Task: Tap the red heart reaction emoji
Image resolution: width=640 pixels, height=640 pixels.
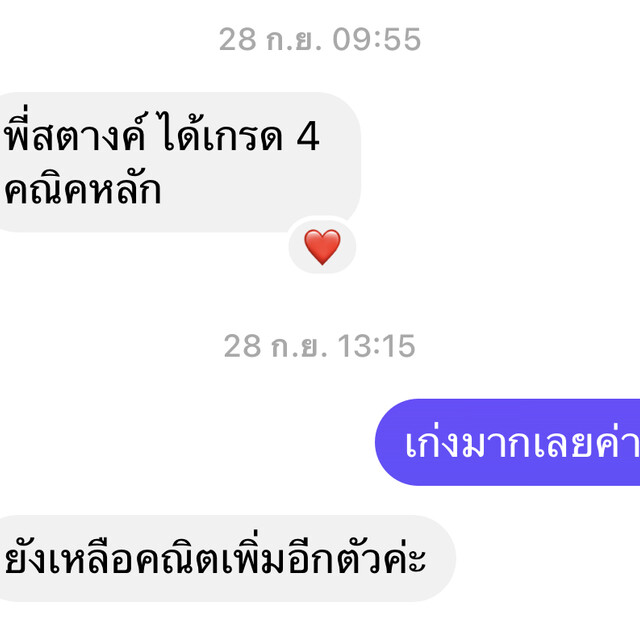Action: coord(322,247)
